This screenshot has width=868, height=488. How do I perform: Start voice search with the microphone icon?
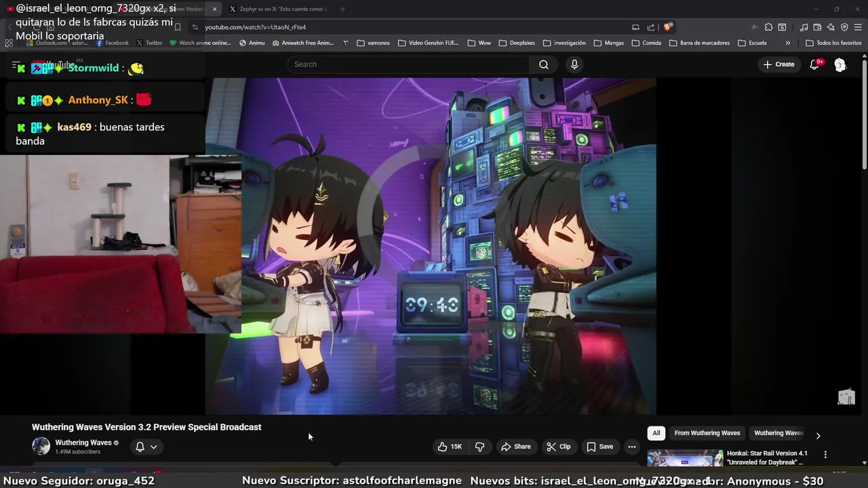tap(574, 64)
